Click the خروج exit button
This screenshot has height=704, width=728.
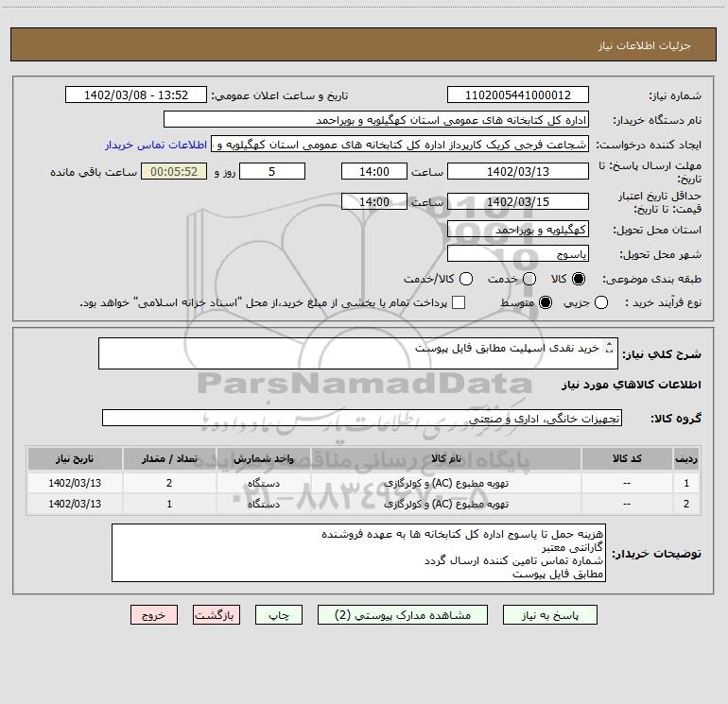[x=154, y=615]
